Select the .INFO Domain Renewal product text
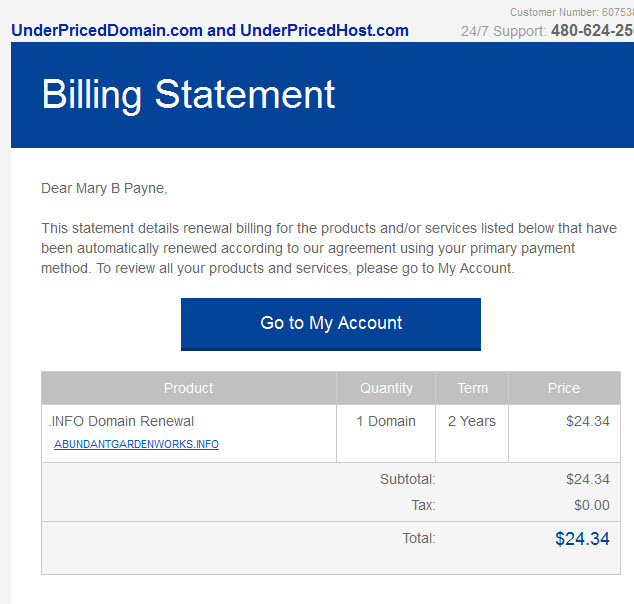634x604 pixels. pos(121,421)
